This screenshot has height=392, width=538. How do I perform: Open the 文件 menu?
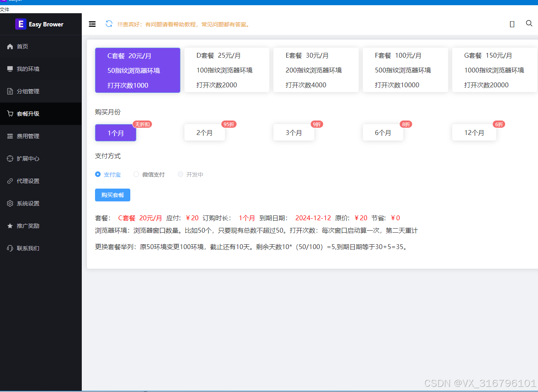click(x=5, y=9)
